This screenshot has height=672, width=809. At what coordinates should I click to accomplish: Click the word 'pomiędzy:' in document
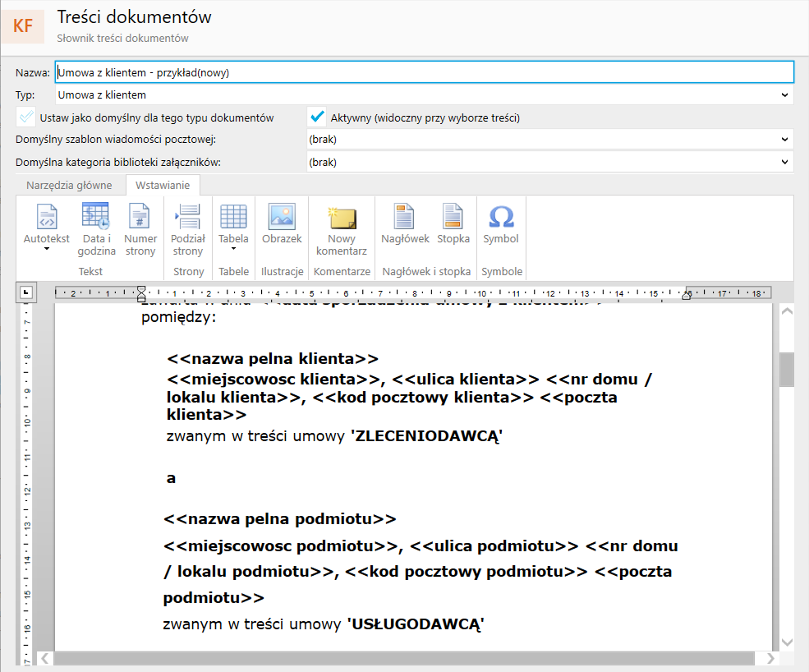point(178,317)
